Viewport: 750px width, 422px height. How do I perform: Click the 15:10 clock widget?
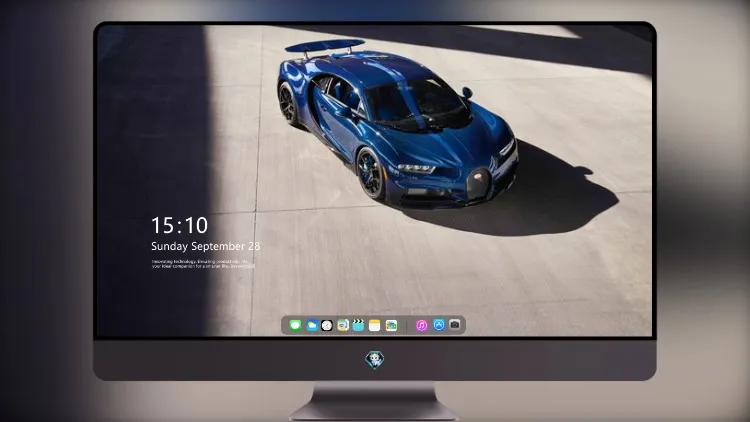click(179, 225)
